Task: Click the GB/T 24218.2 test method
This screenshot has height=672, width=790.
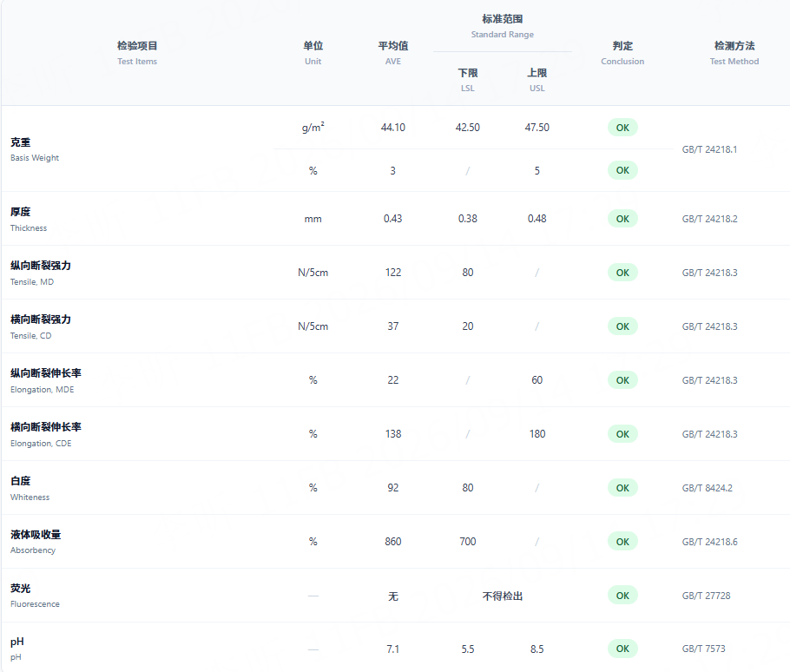Action: point(709,219)
